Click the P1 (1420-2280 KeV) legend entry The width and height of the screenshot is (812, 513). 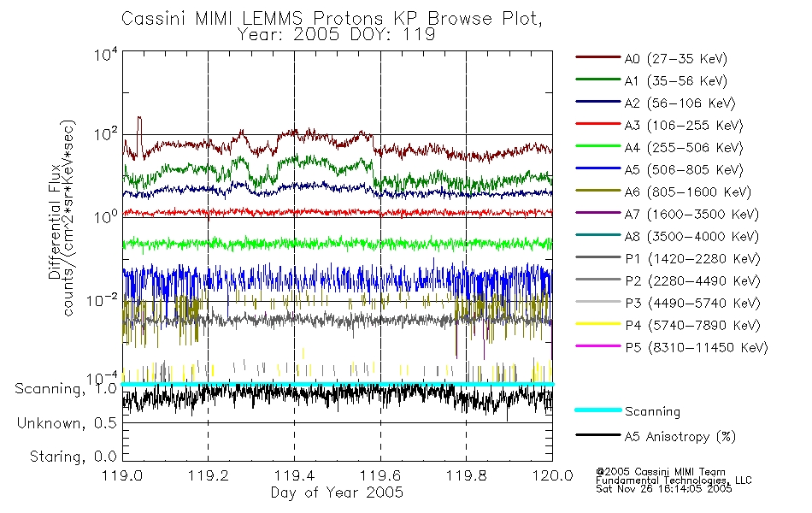[668, 258]
